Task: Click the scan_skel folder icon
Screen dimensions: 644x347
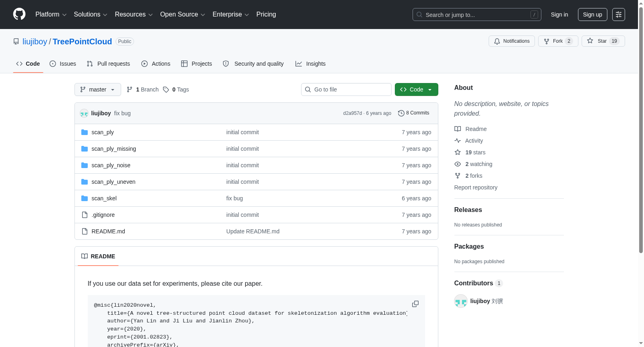Action: (x=85, y=198)
